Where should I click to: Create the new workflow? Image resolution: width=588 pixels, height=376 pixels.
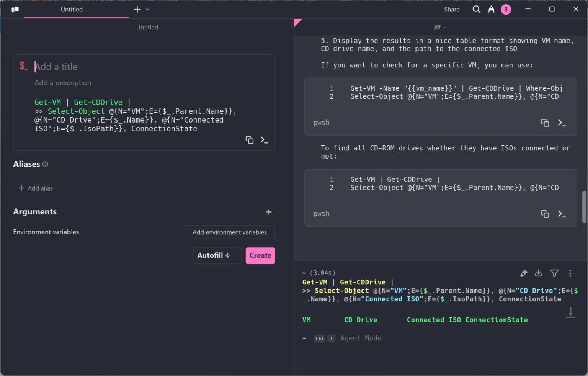(260, 255)
